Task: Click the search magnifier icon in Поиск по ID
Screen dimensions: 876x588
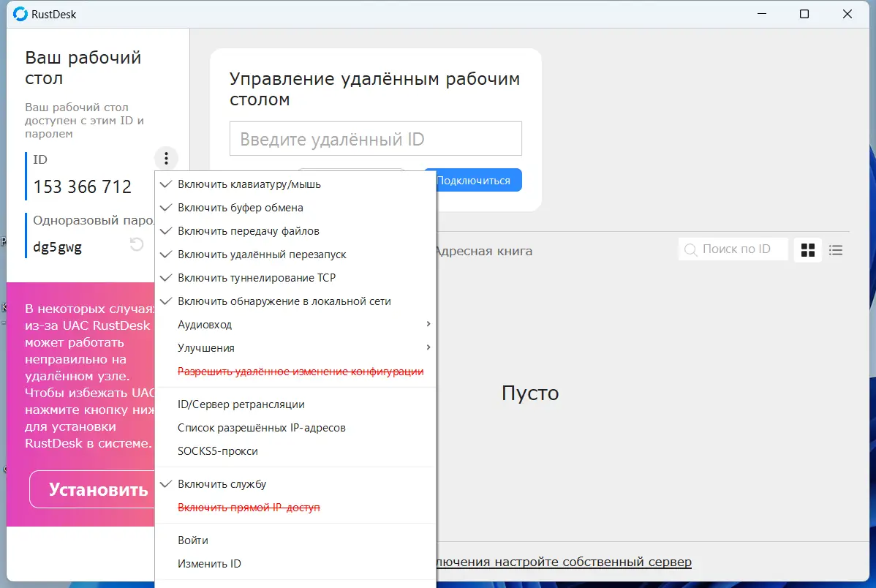Action: [x=690, y=250]
